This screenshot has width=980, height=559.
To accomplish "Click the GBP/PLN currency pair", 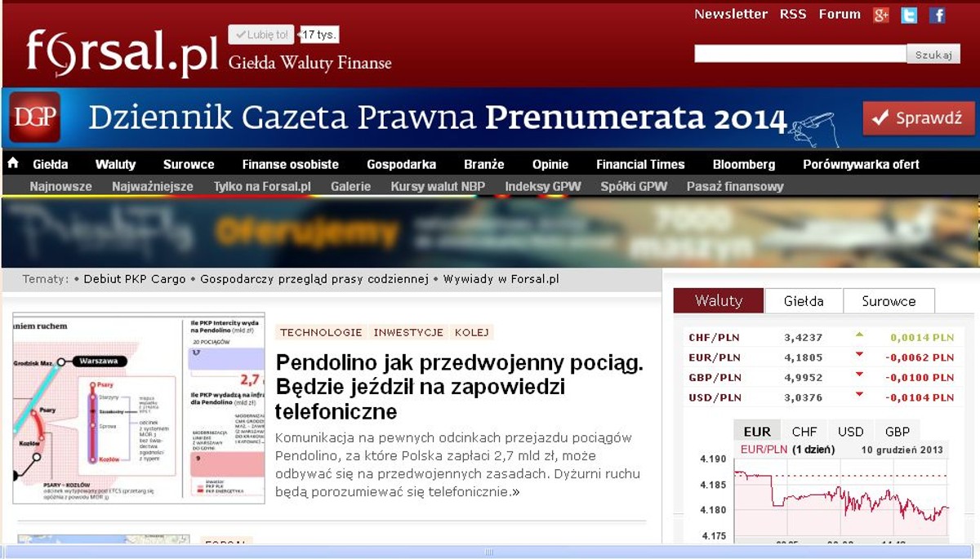I will point(715,377).
